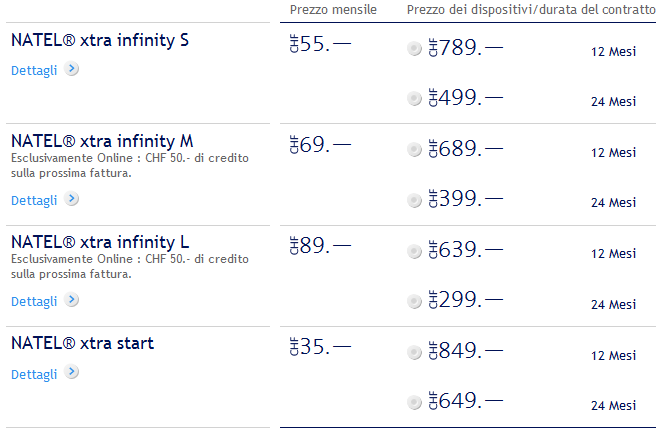
Task: Select CHF 499 24-month radio button
Action: 415,98
